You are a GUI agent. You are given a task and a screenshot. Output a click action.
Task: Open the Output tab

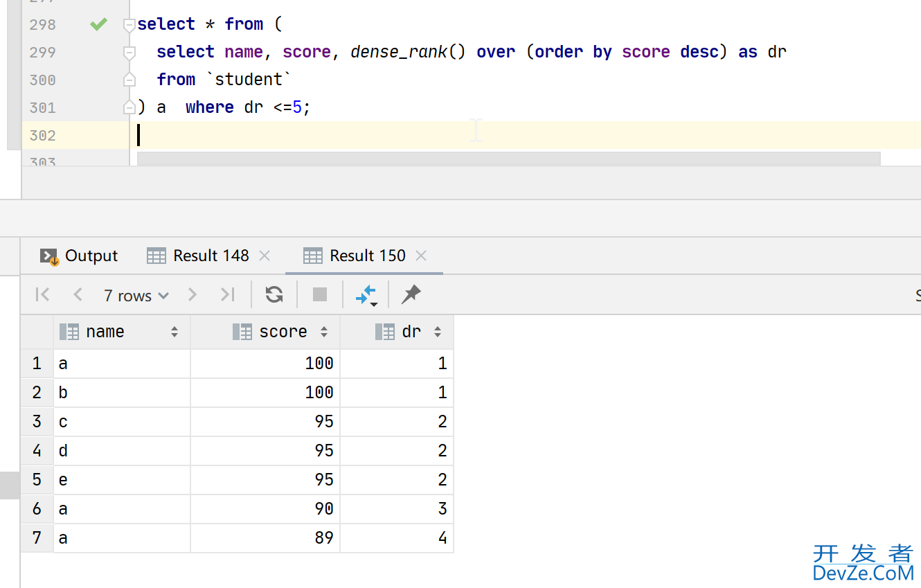(x=79, y=256)
